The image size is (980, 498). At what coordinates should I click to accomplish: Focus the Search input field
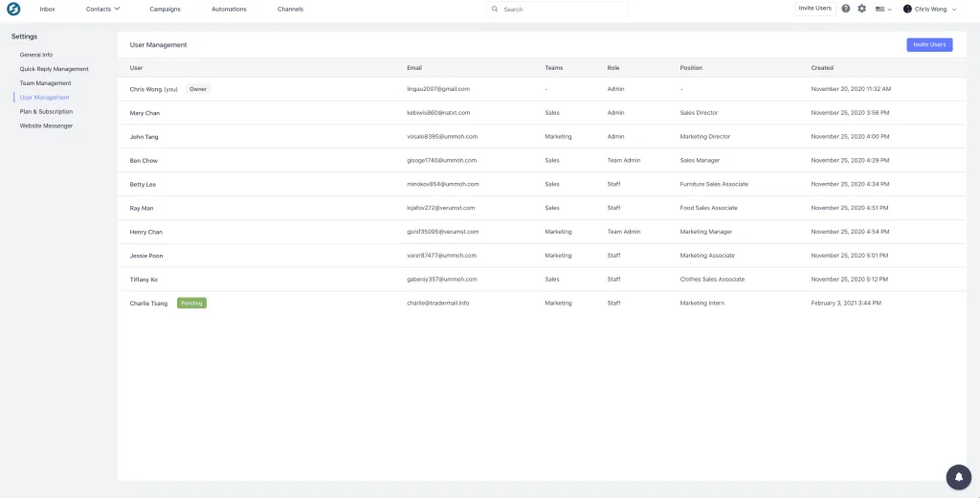[557, 10]
